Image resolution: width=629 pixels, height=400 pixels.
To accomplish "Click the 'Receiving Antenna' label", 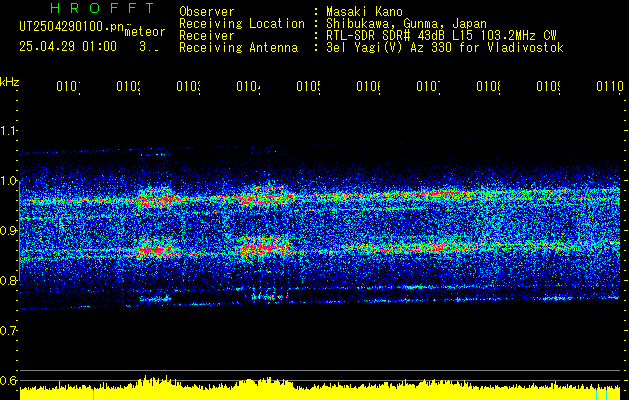I will click(x=238, y=48).
